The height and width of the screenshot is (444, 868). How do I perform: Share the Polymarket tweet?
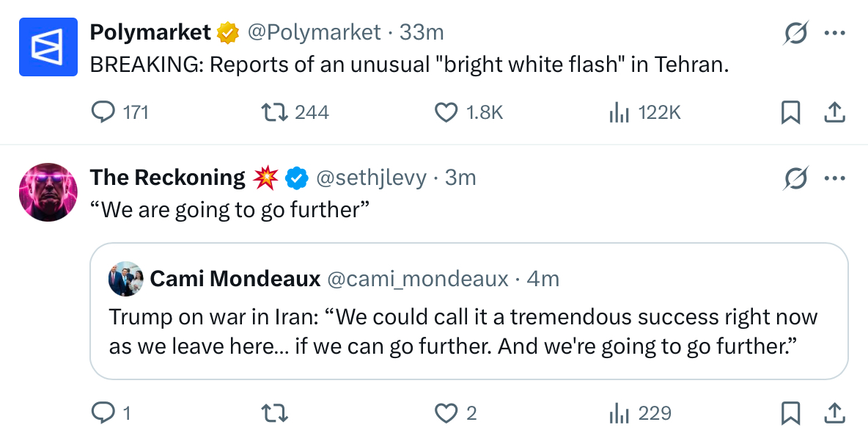coord(835,112)
